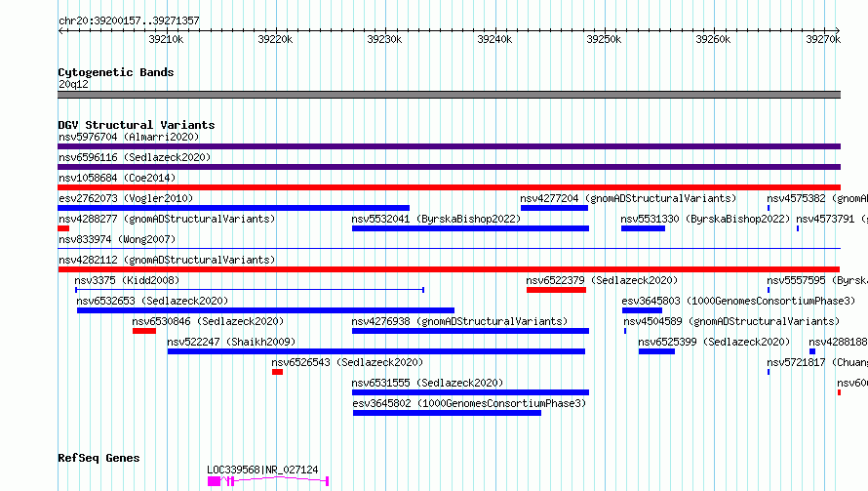
Task: Select the blue bar of esv2762073
Action: pos(234,208)
